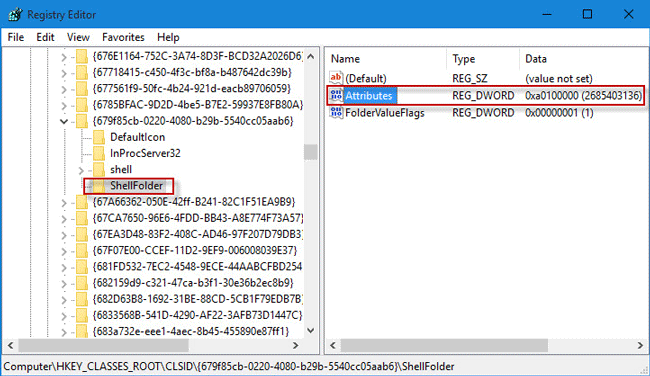
Task: Click the data 0x00000001 (1)
Action: point(559,113)
